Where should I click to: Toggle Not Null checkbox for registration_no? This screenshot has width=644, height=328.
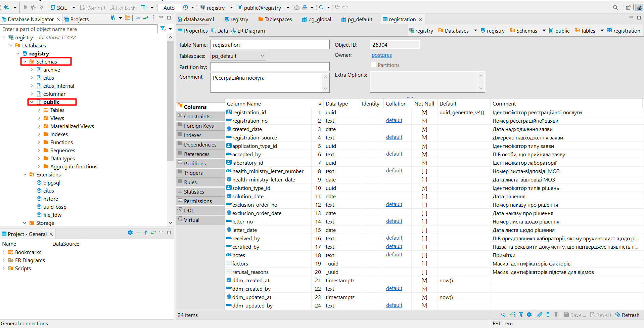click(x=424, y=121)
